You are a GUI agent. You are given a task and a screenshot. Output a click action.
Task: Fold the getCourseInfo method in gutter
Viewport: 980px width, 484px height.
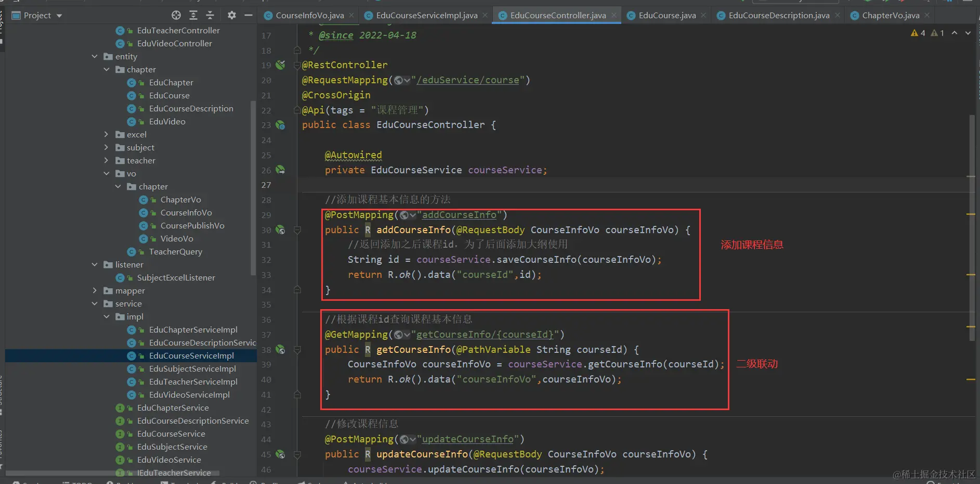[x=297, y=350]
